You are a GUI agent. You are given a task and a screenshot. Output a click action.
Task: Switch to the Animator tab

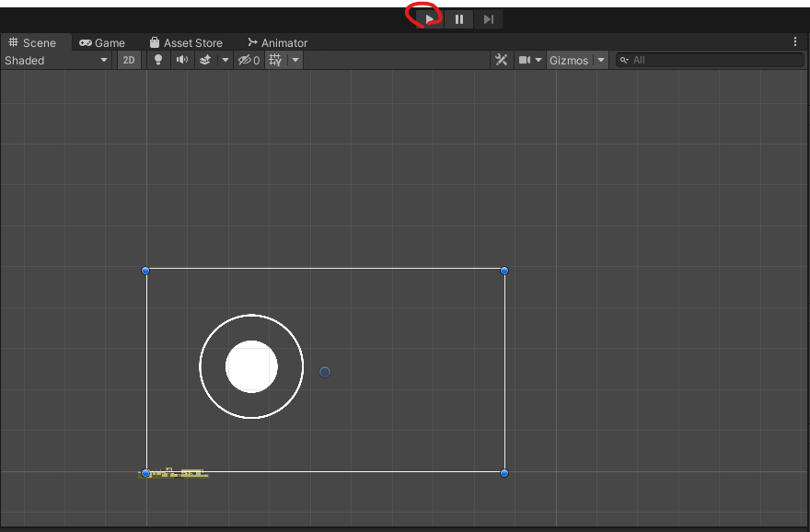pyautogui.click(x=278, y=43)
